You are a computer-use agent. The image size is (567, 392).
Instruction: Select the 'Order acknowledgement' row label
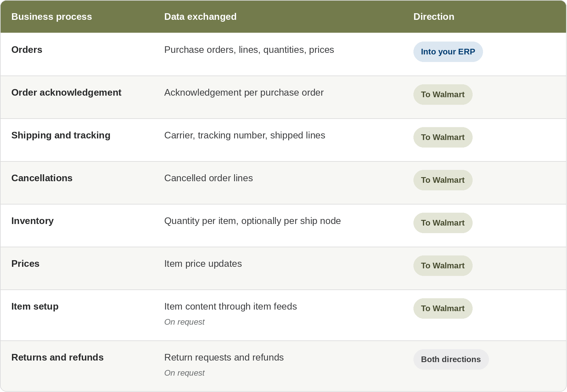[x=66, y=92]
